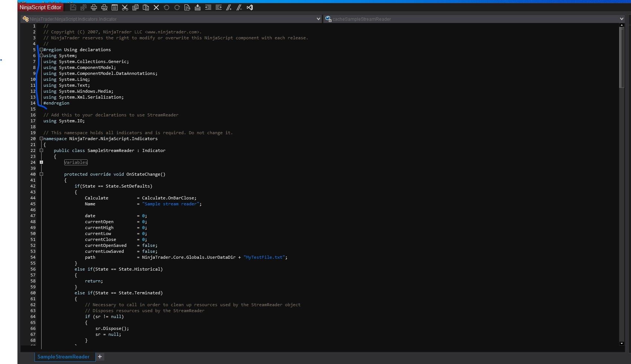631x364 pixels.
Task: Collapse the Using declarations region
Action: [41, 50]
